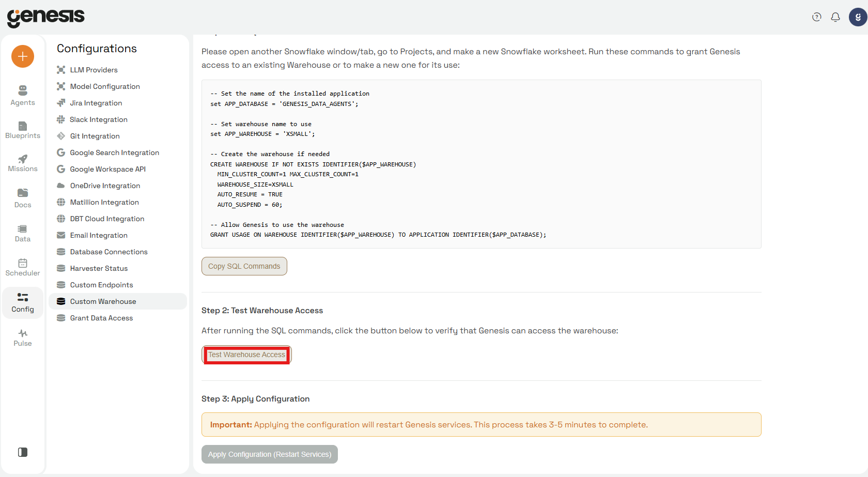Screen dimensions: 868x477
Task: Open notifications bell icon
Action: tap(835, 17)
